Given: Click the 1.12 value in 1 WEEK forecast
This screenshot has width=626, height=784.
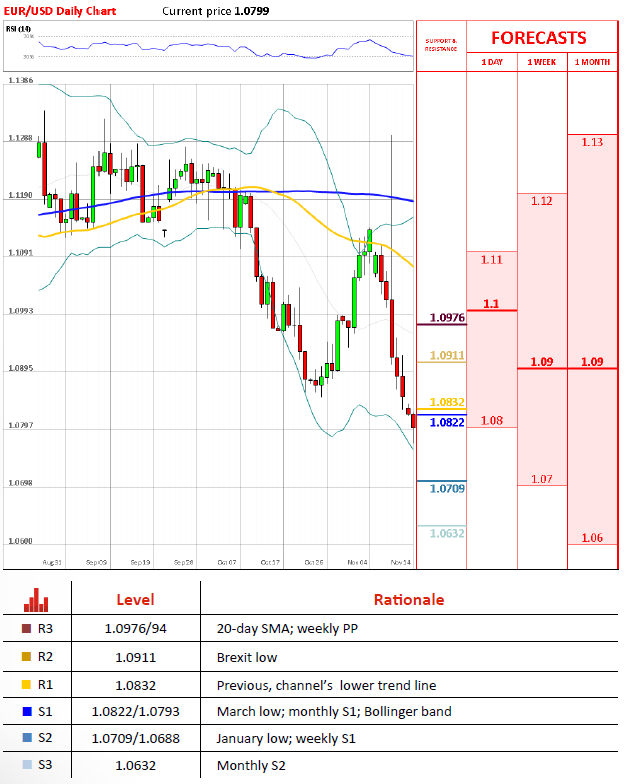Looking at the screenshot, I should (542, 201).
